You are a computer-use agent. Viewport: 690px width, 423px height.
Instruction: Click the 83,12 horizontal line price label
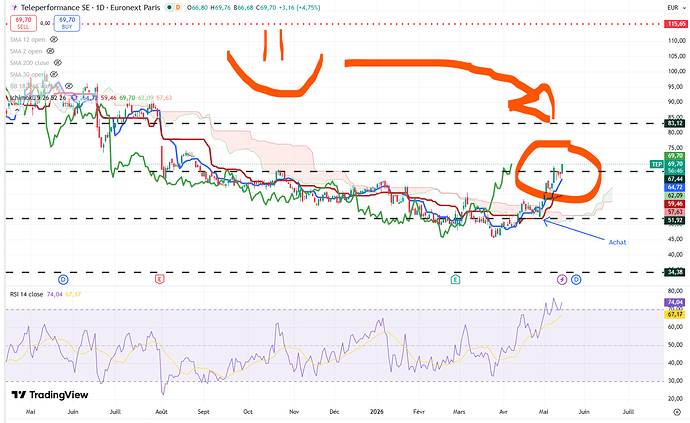pos(675,123)
